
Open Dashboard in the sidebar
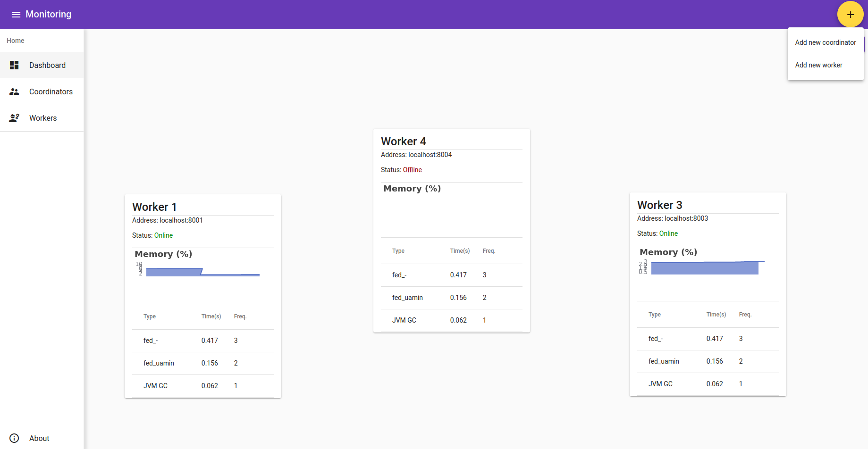coord(42,65)
